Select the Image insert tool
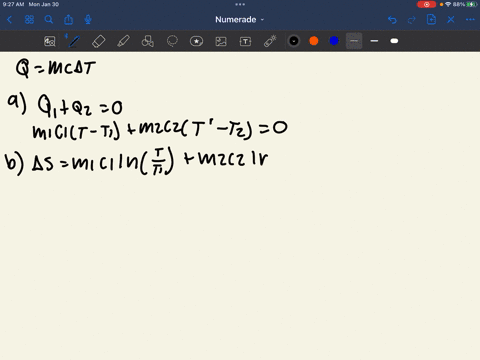The width and height of the screenshot is (480, 360). point(221,41)
